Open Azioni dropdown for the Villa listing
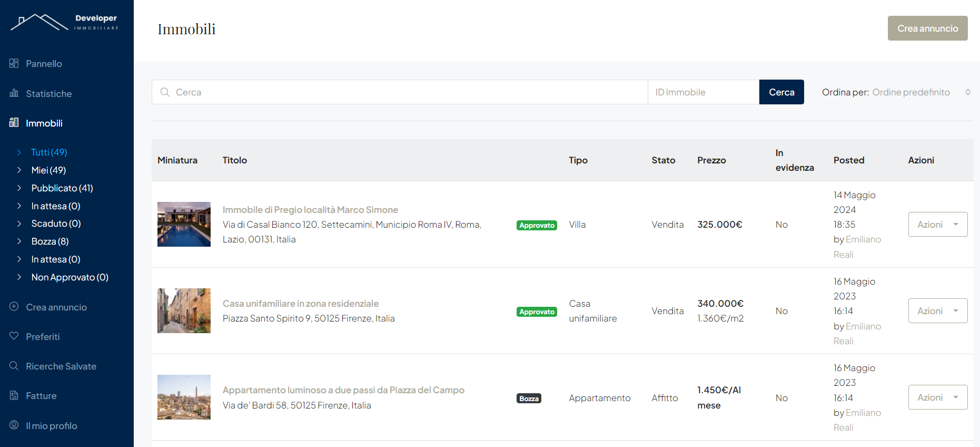The height and width of the screenshot is (447, 980). 937,225
